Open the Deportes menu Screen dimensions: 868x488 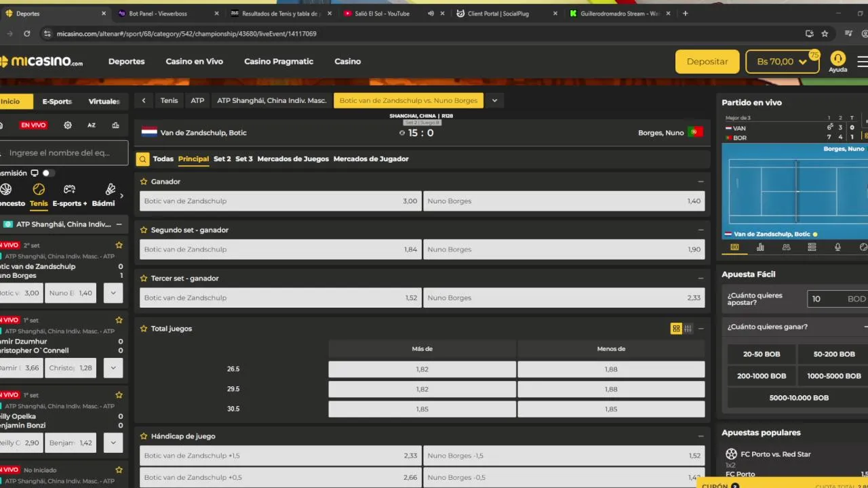pos(127,62)
